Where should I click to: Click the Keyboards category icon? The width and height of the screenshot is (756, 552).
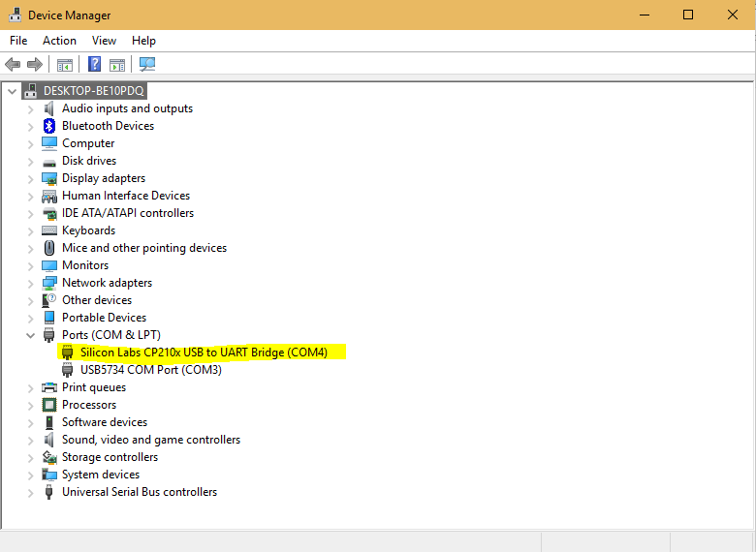pos(49,230)
